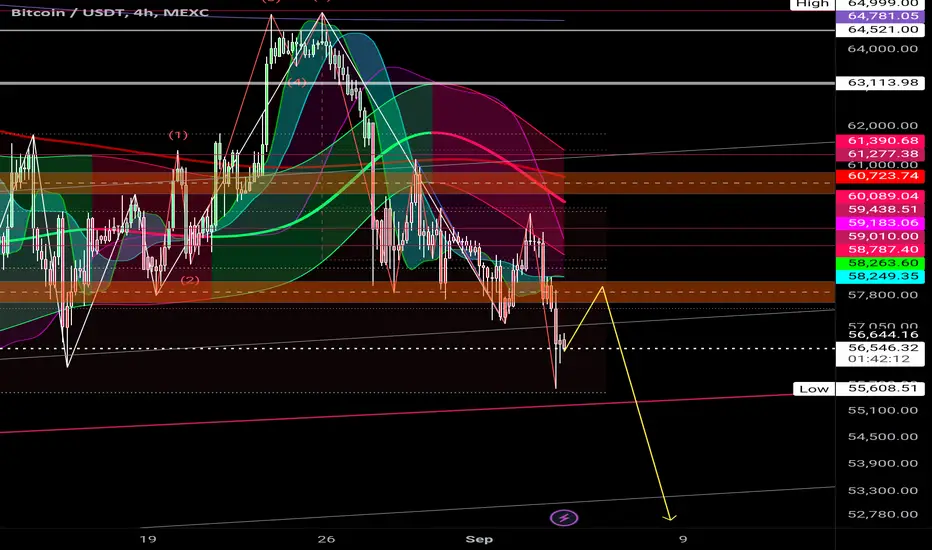Click the yellow projection arrow tip
This screenshot has width=932, height=550.
[x=669, y=518]
